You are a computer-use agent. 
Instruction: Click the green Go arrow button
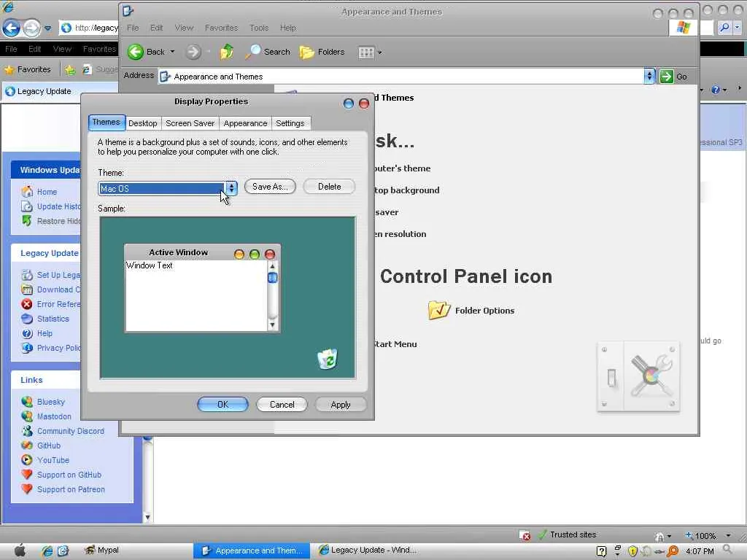coord(667,76)
